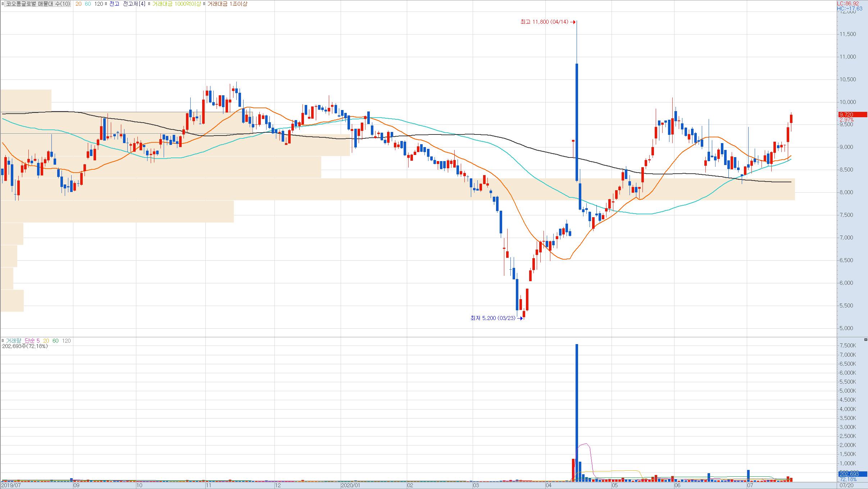Click the marker icon before 전고 label

(x=106, y=4)
